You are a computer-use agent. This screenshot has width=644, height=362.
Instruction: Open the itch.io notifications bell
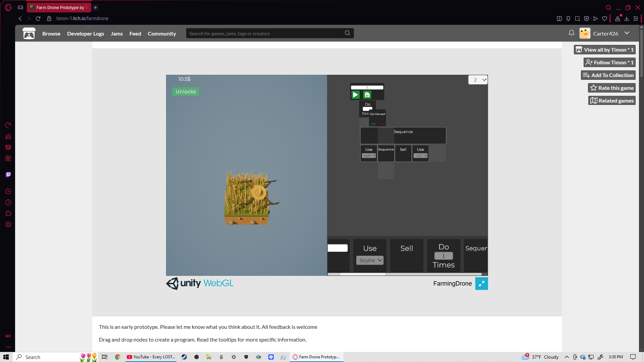coord(572,33)
